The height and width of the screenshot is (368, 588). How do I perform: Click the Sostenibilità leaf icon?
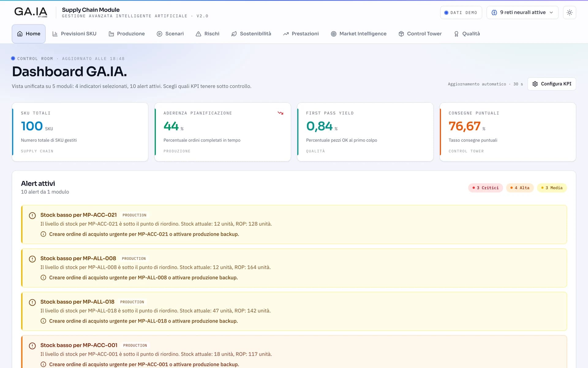click(x=234, y=34)
